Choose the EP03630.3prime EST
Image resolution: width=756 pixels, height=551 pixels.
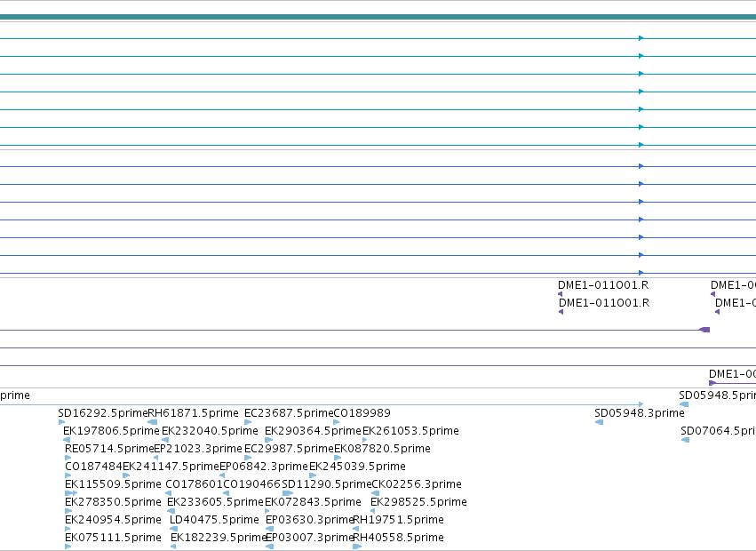[x=310, y=520]
